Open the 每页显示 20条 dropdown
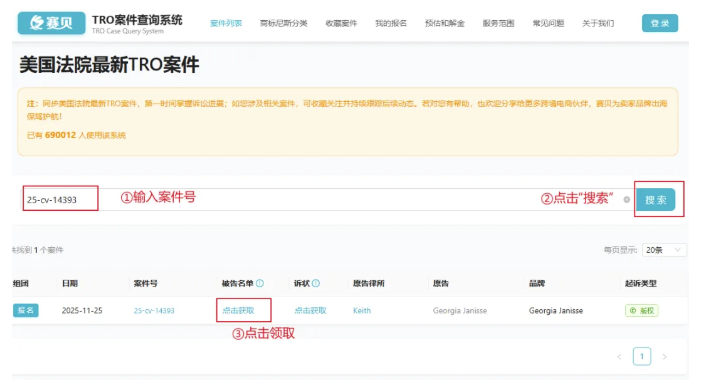 point(664,250)
